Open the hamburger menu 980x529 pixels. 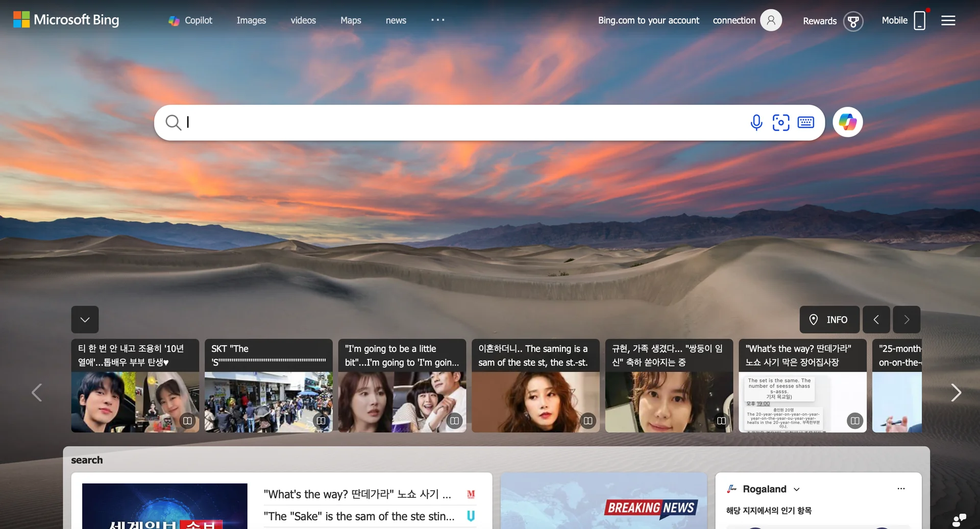tap(948, 20)
